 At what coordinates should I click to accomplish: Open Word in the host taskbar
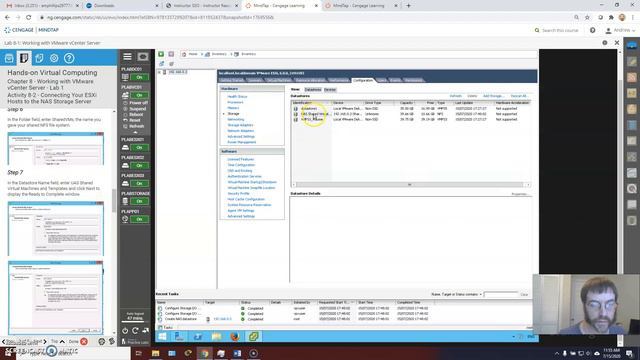(237, 353)
